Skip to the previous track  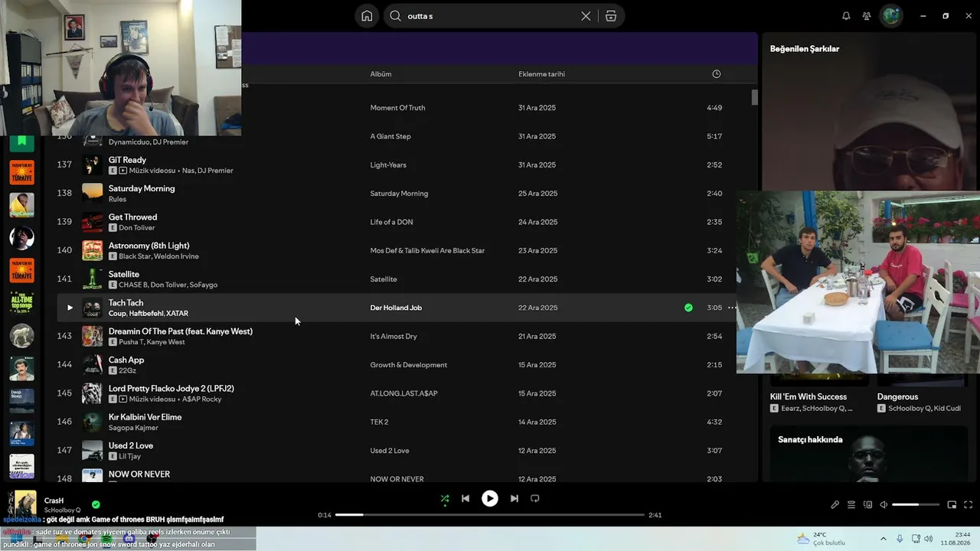click(x=465, y=498)
